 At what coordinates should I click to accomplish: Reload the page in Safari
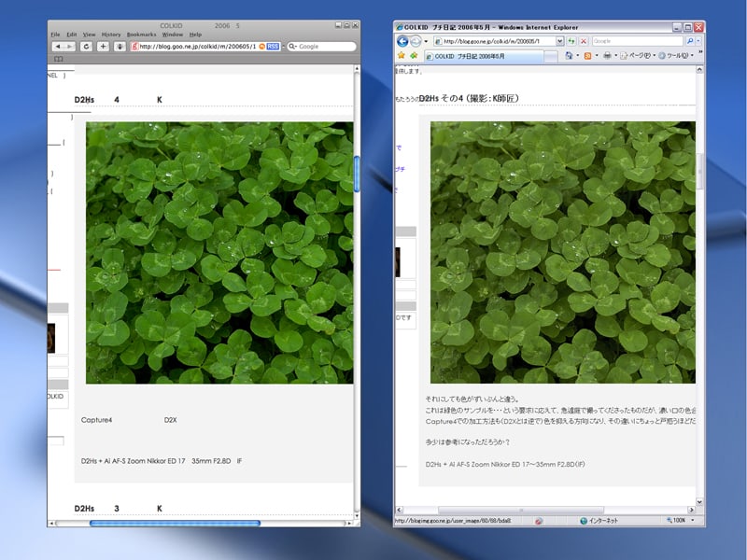(x=86, y=46)
